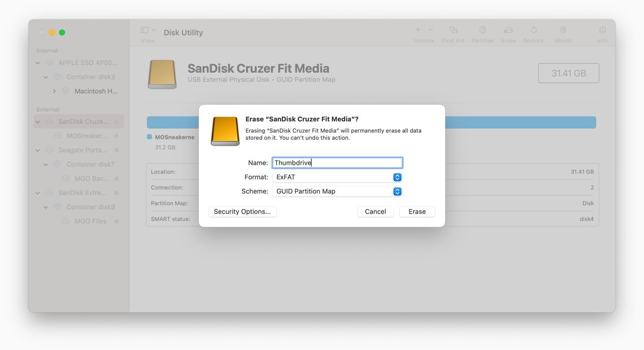The width and height of the screenshot is (644, 350).
Task: Cancel the erase dialog
Action: [376, 212]
